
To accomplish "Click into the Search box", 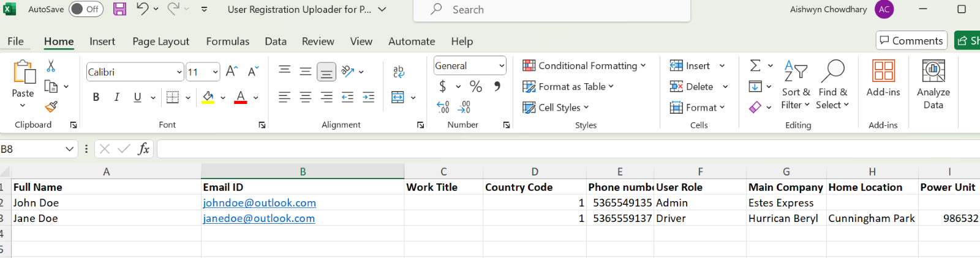I will pyautogui.click(x=552, y=10).
